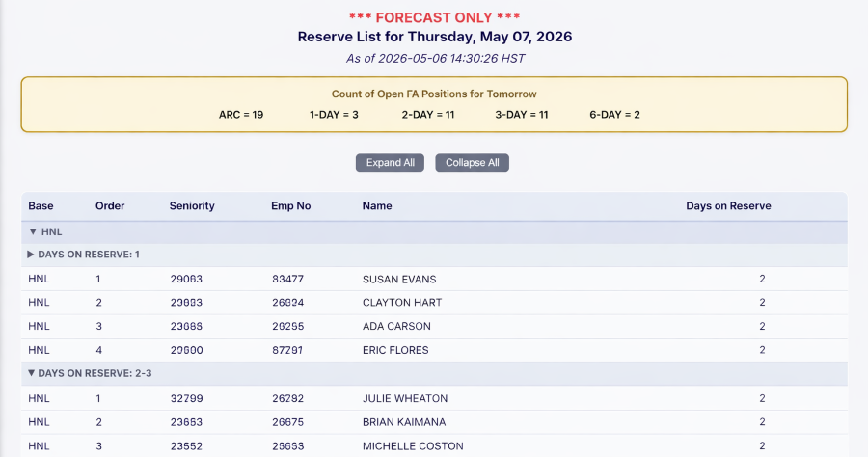The height and width of the screenshot is (457, 868).
Task: Click Susan Evans' seniority number
Action: point(186,280)
